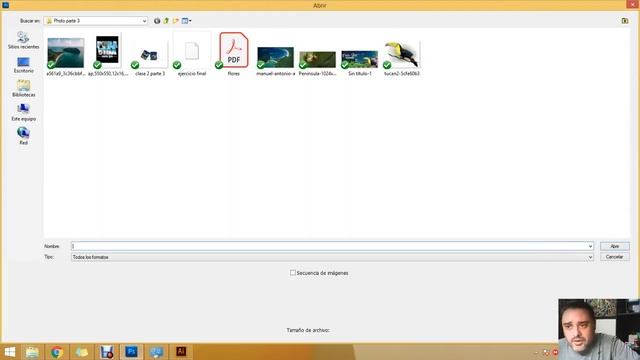Switch to Photoshop in the taskbar
Image resolution: width=640 pixels, height=360 pixels.
coord(131,352)
